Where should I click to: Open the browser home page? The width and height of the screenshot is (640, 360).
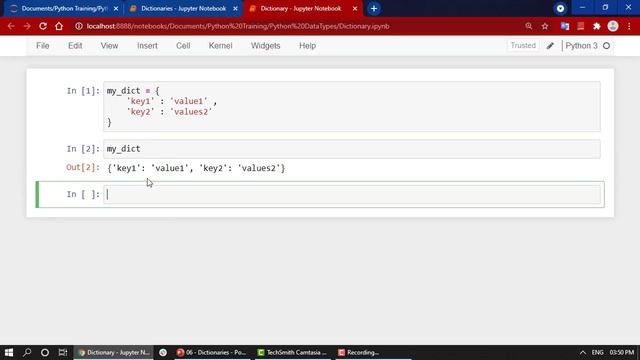click(59, 26)
